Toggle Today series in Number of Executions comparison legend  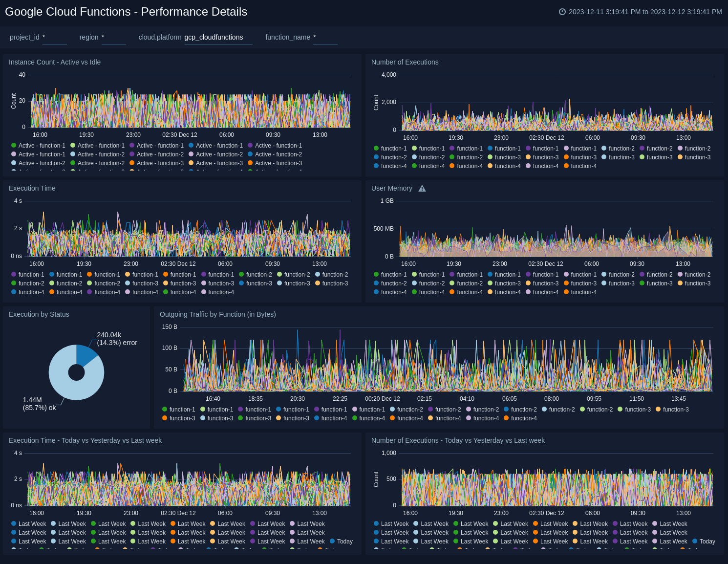tap(704, 542)
